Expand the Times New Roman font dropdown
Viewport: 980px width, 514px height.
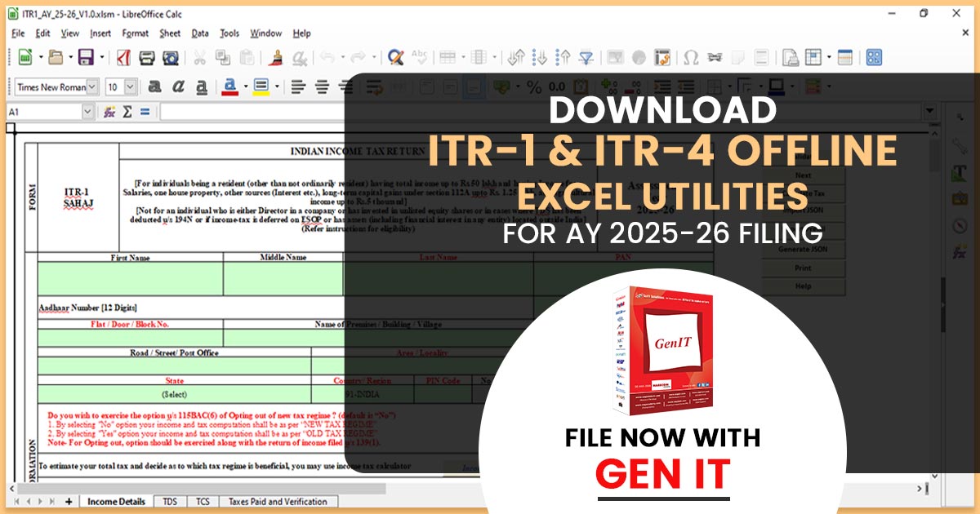coord(92,86)
